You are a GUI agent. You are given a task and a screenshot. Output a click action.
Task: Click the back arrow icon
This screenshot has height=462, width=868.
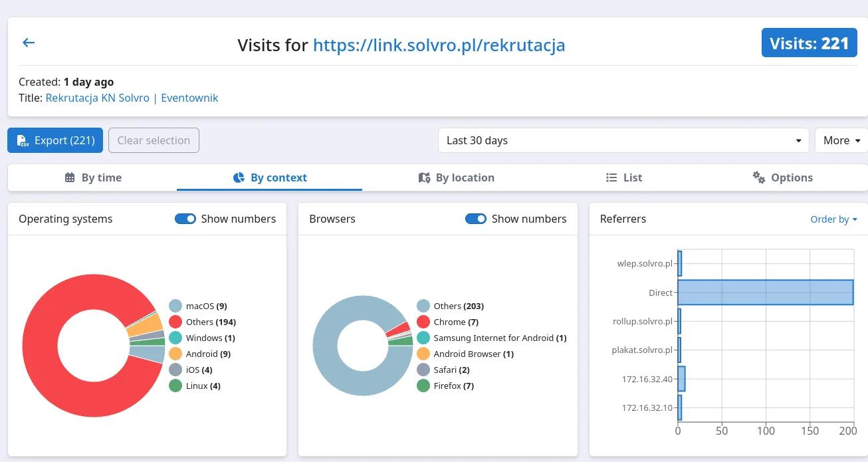29,43
